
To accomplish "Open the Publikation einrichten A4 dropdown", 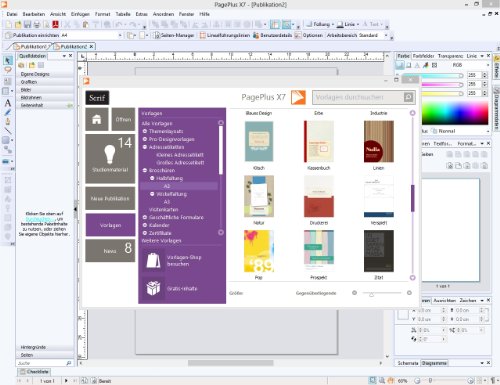I will [120, 35].
